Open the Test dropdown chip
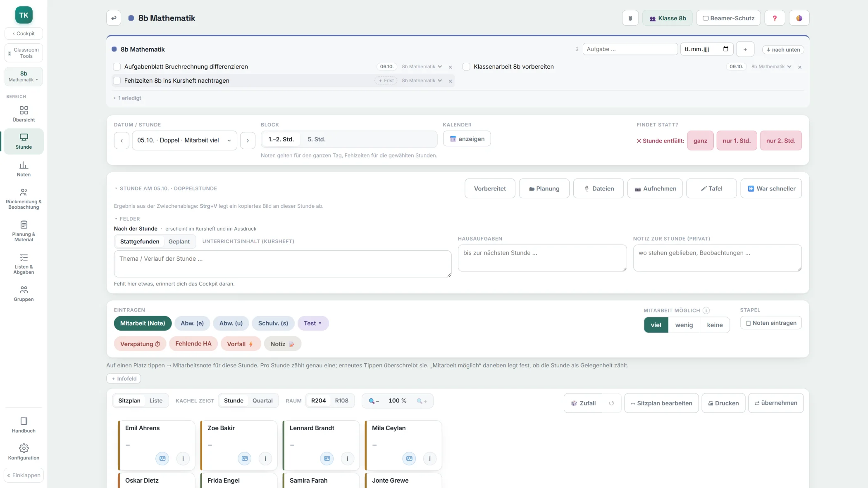868x488 pixels. pos(313,323)
